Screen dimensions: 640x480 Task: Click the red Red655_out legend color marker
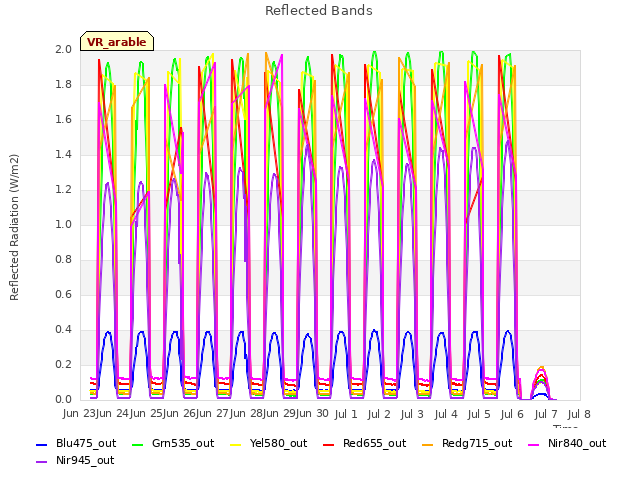tap(329, 445)
